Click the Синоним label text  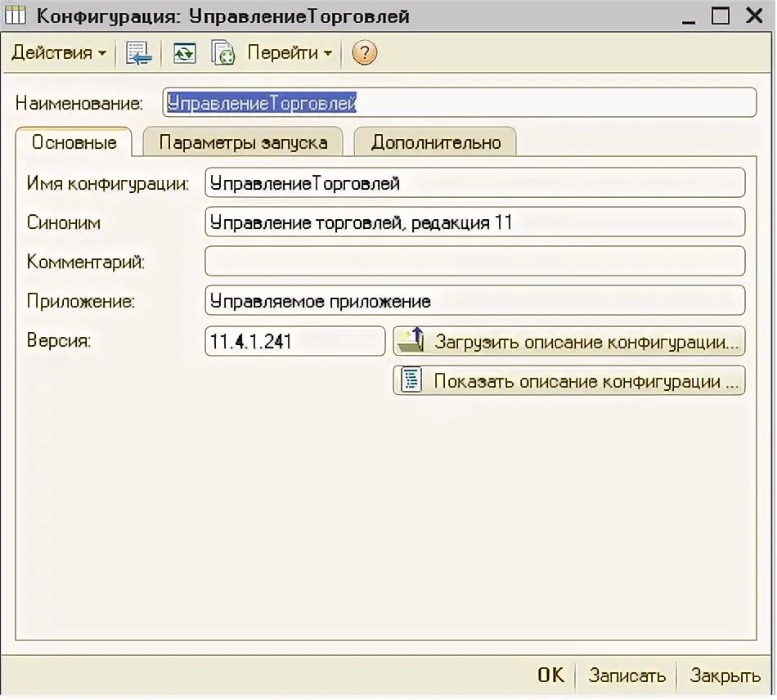click(x=64, y=222)
